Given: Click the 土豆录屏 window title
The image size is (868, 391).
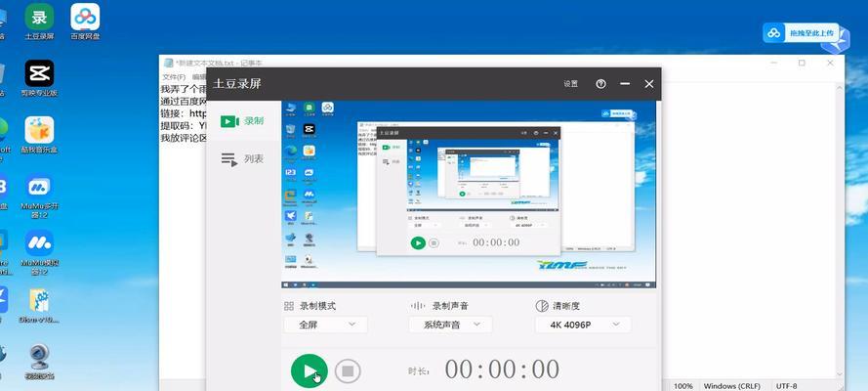Looking at the screenshot, I should click(x=237, y=84).
